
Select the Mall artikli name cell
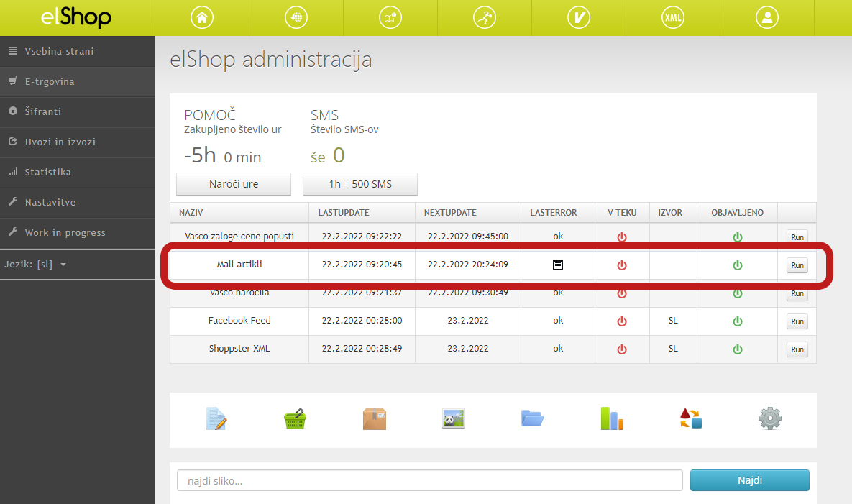point(239,265)
